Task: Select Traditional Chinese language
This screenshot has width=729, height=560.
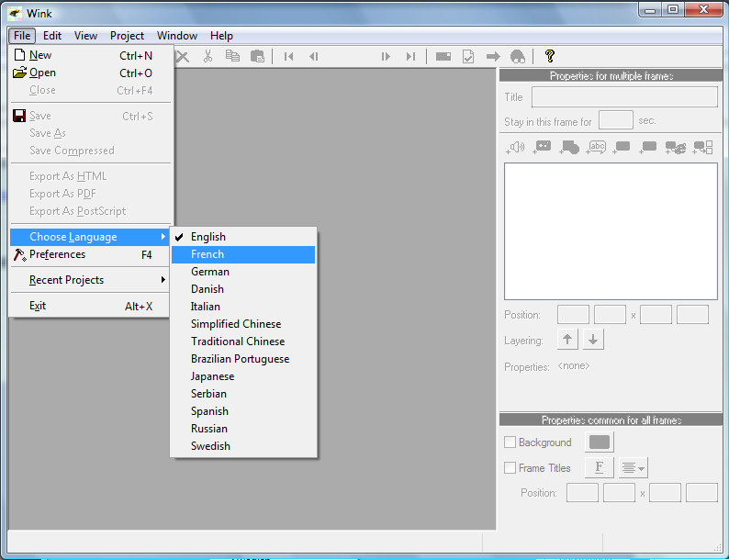Action: pos(243,342)
